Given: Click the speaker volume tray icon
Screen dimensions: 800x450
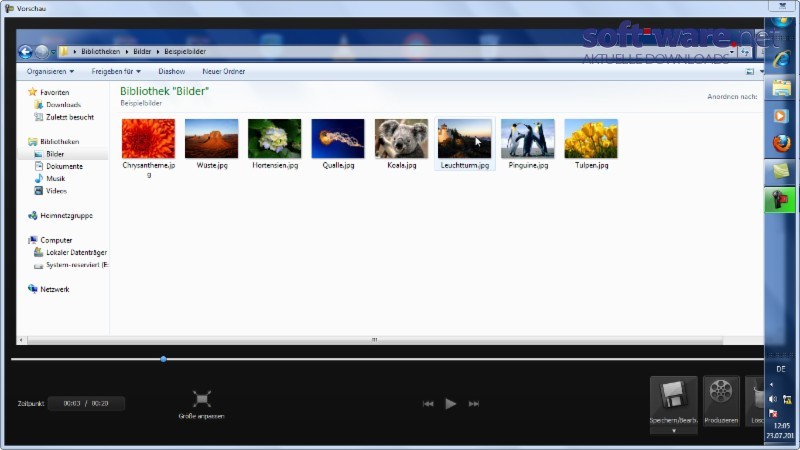Looking at the screenshot, I should click(773, 399).
